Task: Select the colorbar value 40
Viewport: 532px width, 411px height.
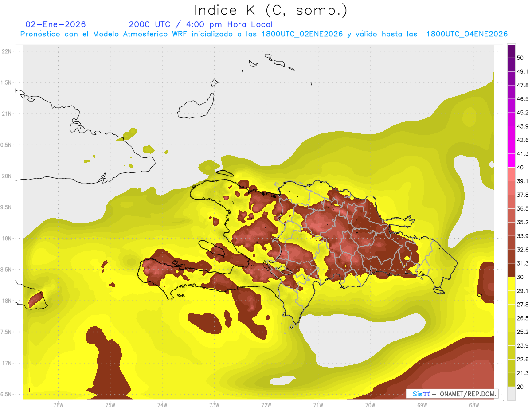Action: 521,168
